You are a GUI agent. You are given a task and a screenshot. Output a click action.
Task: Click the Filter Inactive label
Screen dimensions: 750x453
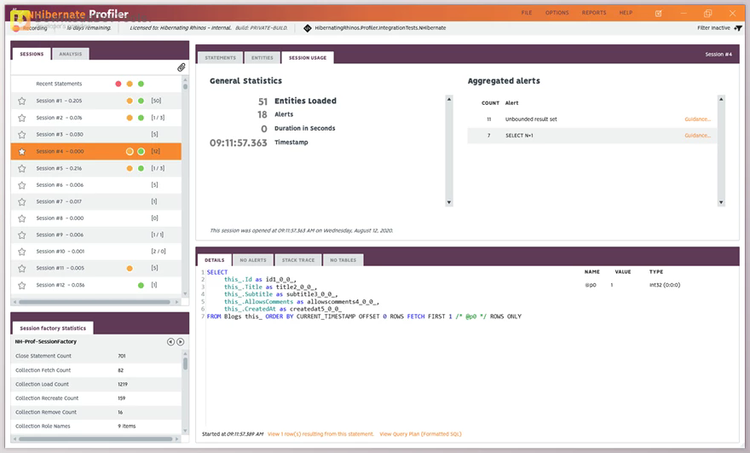[714, 28]
